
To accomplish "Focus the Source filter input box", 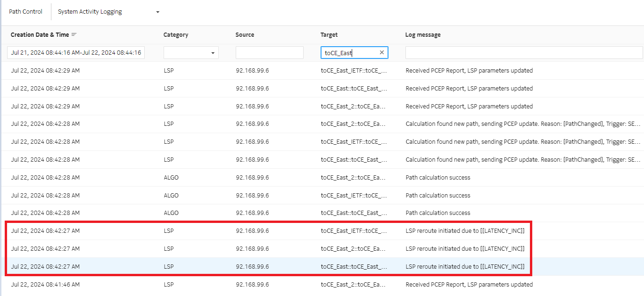I will [269, 53].
